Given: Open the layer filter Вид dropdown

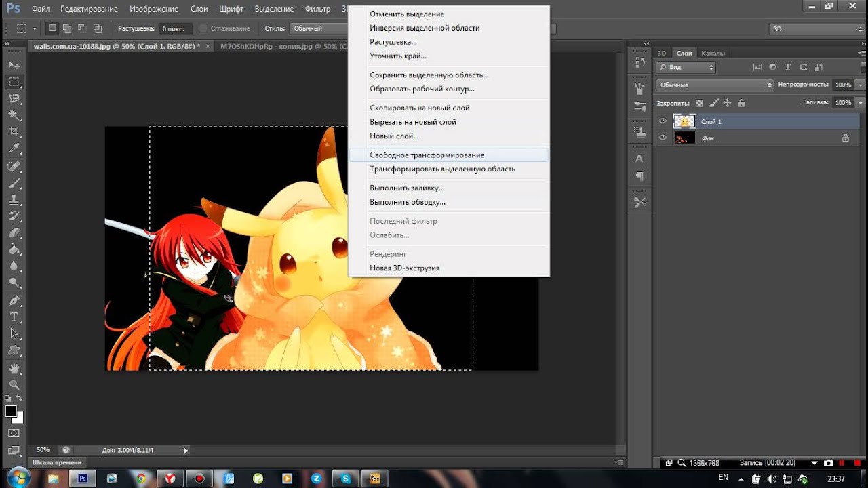Looking at the screenshot, I should (x=686, y=67).
